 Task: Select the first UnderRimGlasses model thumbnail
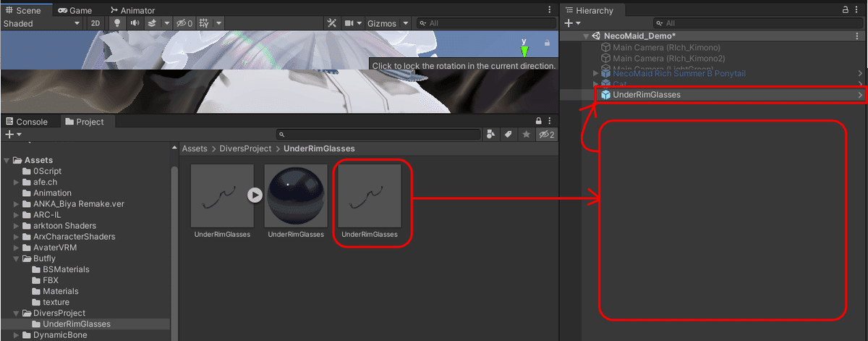[x=222, y=195]
